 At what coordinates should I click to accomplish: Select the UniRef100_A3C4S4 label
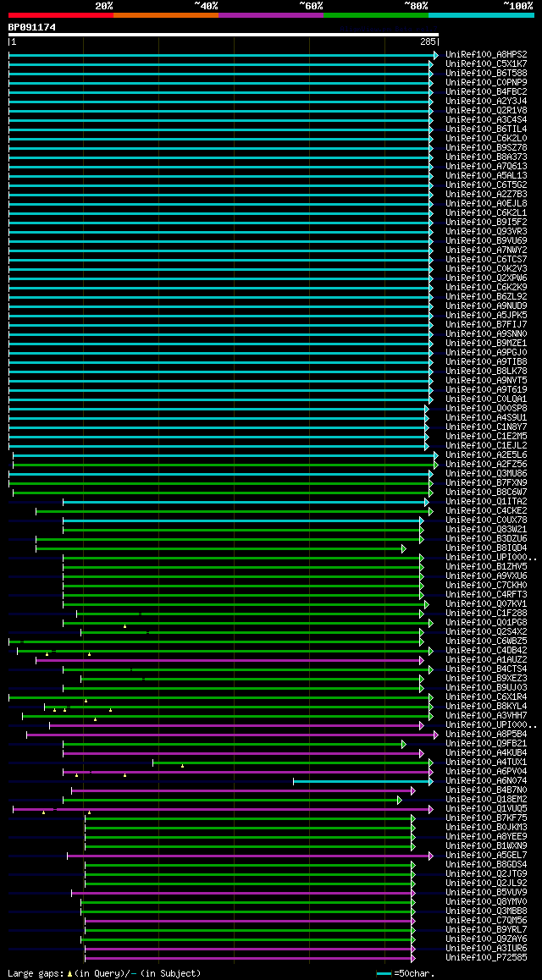coord(486,120)
